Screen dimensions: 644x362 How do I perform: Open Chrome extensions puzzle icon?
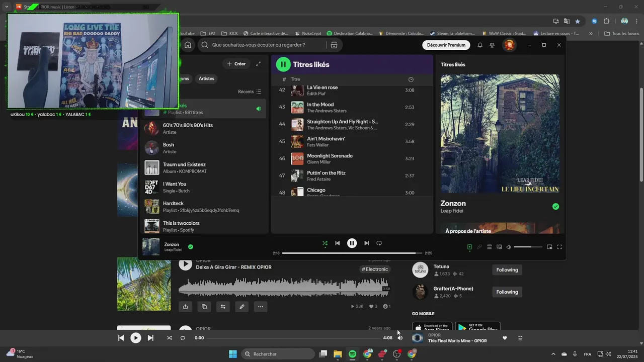tap(606, 21)
